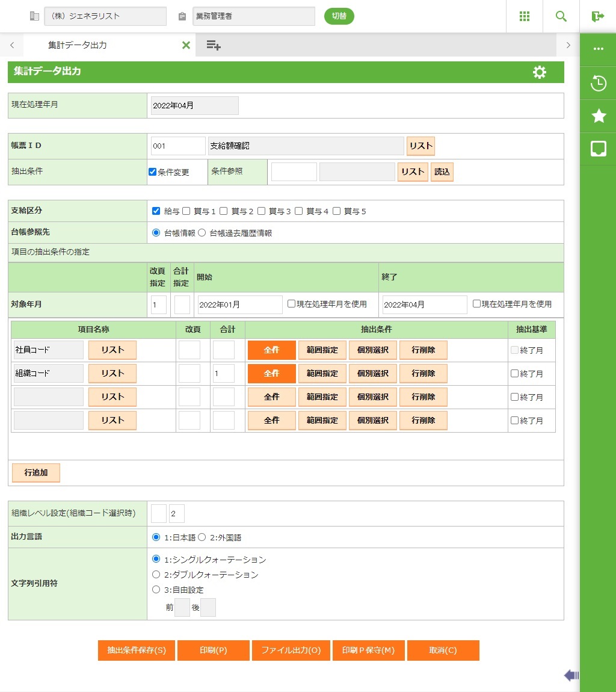Close the 集計データ出力 tab
The height and width of the screenshot is (692, 616).
[x=186, y=45]
